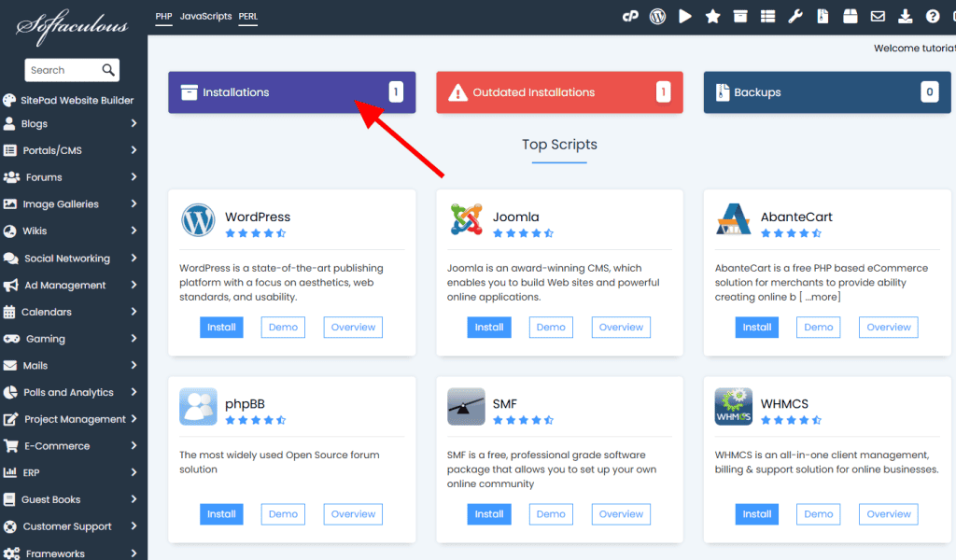
Task: View the WordPress demo
Action: click(283, 328)
